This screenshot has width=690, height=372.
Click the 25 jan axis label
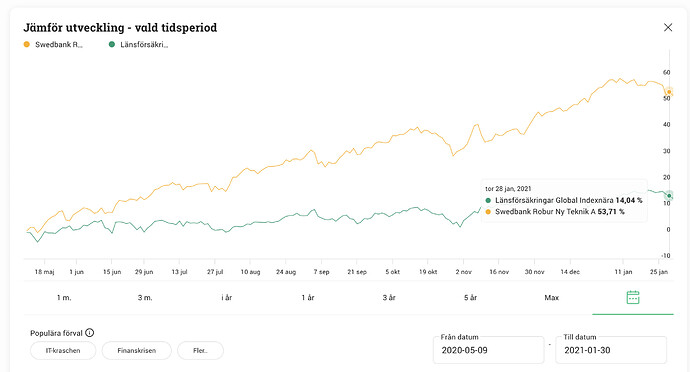click(659, 272)
